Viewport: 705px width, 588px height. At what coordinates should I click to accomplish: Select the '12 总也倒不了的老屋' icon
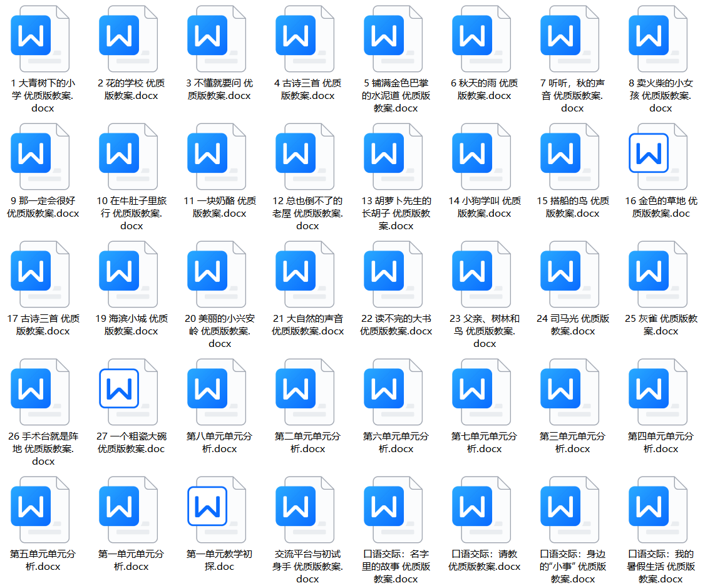click(x=305, y=157)
